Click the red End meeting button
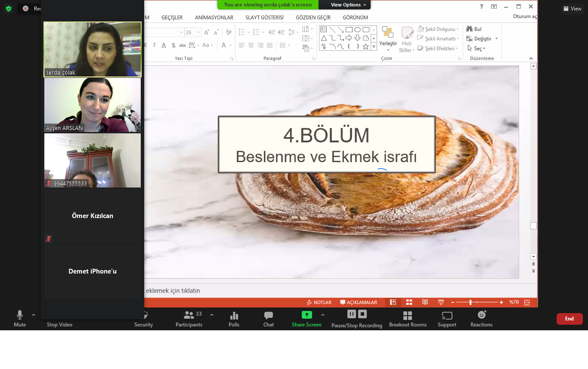 [569, 319]
